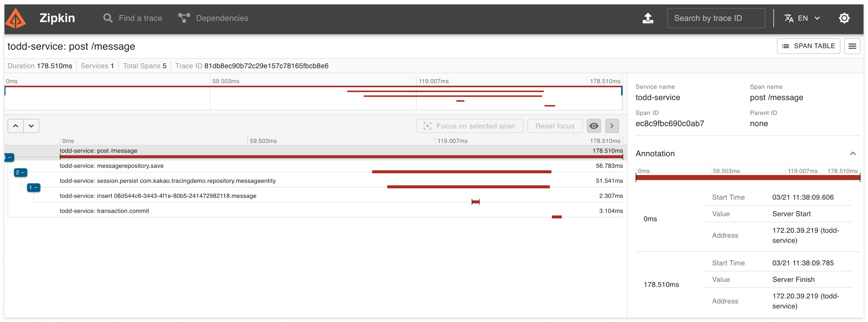Screen dimensions: 868x322
Task: Open the hamburger menu next to Span Table
Action: [852, 46]
